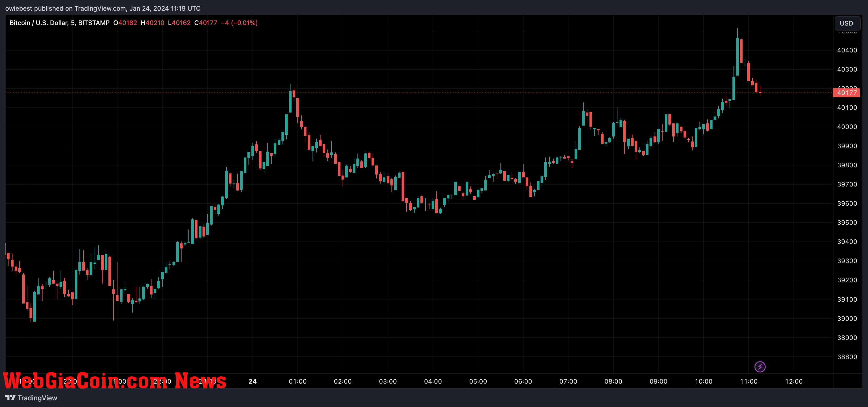Viewport: 868px width, 407px height.
Task: Click the 08:00 time axis label
Action: pyautogui.click(x=613, y=381)
